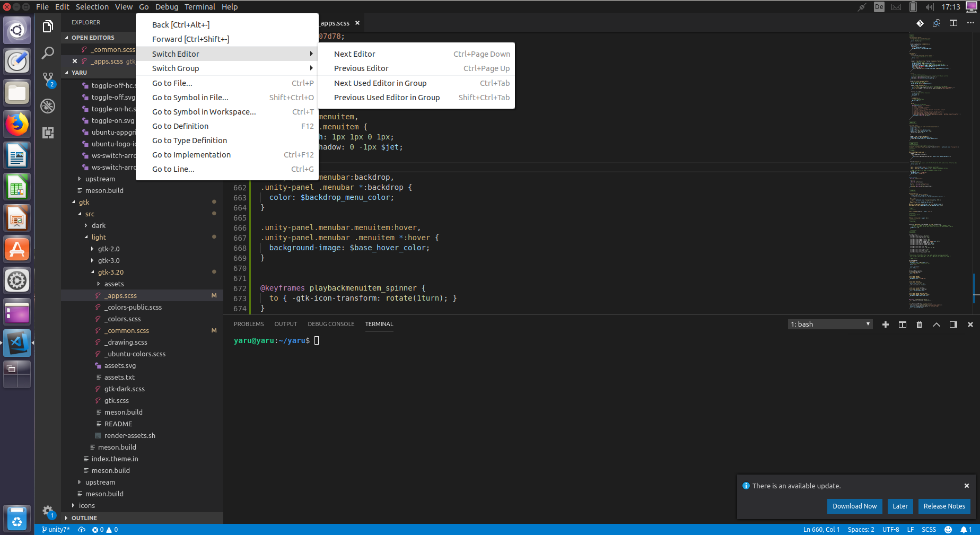Screen dimensions: 980x535
Task: Split the terminal pane
Action: 903,324
